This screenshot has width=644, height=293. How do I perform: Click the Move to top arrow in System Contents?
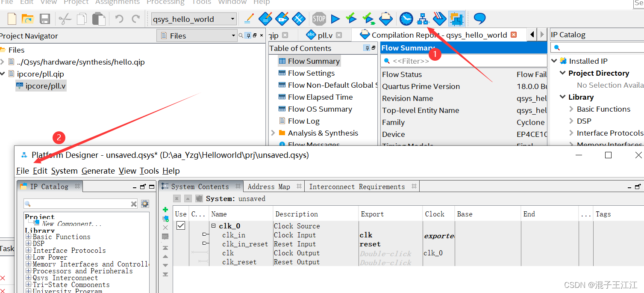[x=165, y=248]
